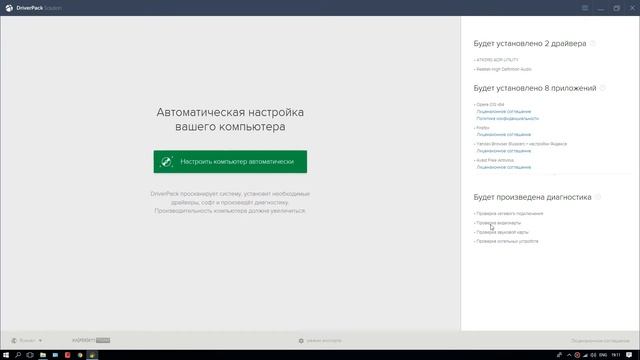Show hidden system tray icons
The width and height of the screenshot is (640, 360).
[x=569, y=355]
